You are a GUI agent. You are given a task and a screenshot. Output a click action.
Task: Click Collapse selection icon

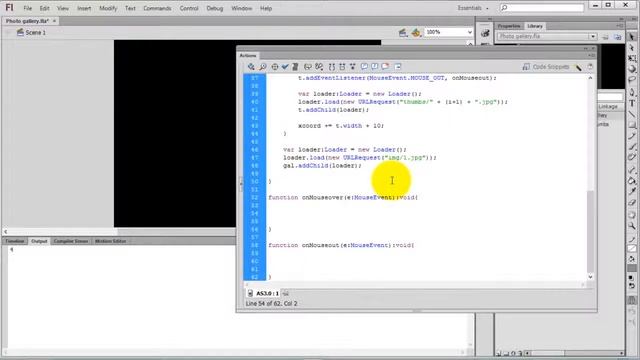(342, 67)
